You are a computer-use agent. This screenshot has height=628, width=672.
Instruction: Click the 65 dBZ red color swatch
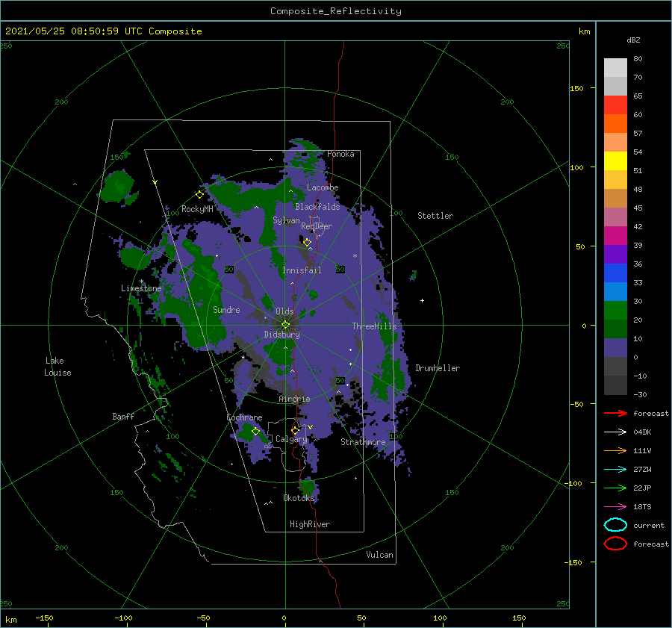[x=615, y=105]
